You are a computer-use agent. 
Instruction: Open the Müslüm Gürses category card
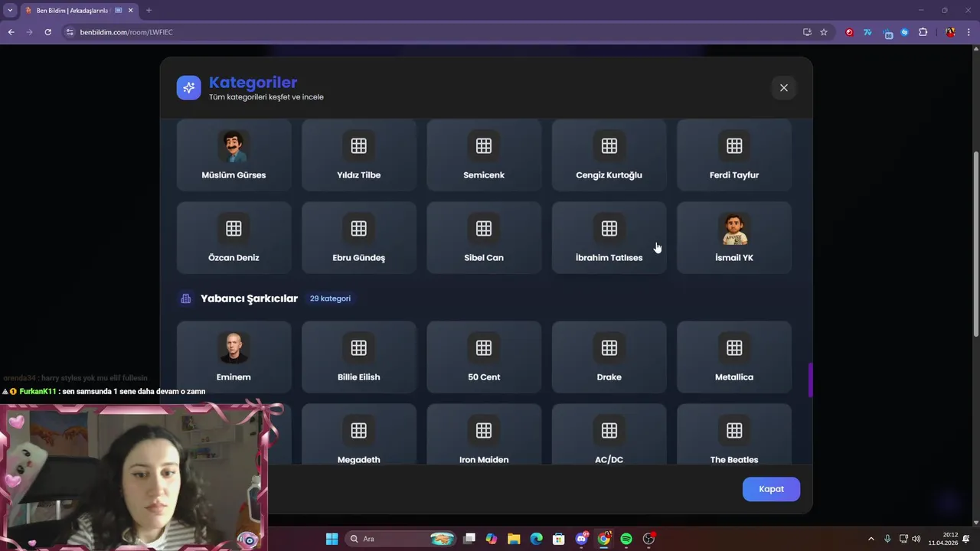click(x=234, y=155)
